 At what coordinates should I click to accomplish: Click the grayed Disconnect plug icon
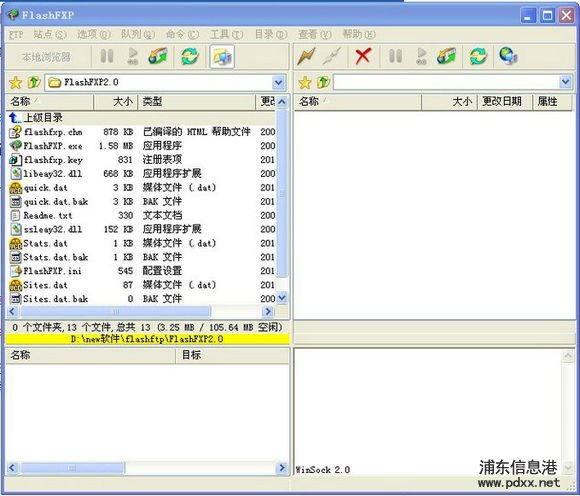click(x=333, y=56)
